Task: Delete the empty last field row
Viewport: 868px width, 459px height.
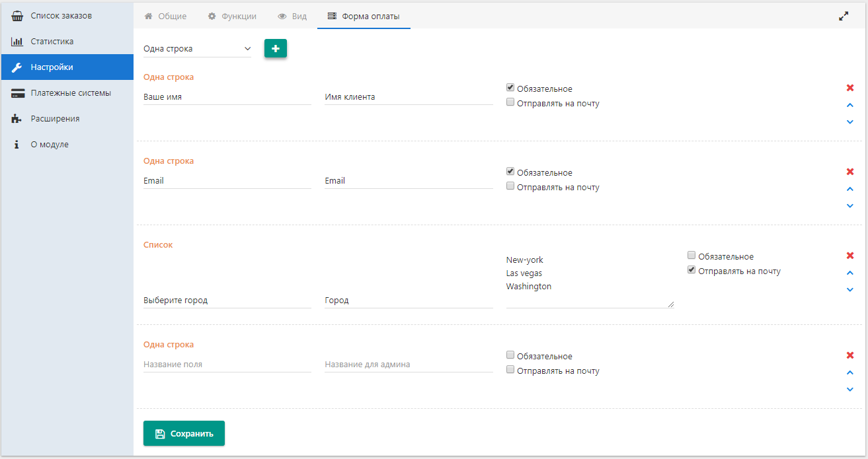Action: (x=850, y=355)
